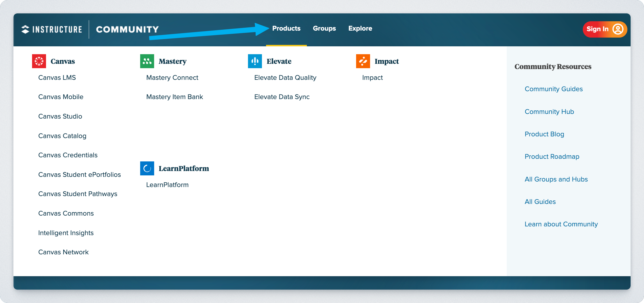Select Canvas LMS

57,77
